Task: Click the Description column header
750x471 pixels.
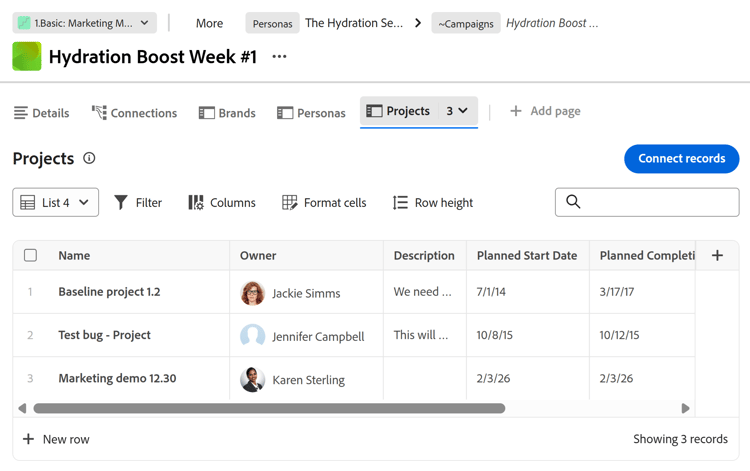Action: click(x=424, y=255)
